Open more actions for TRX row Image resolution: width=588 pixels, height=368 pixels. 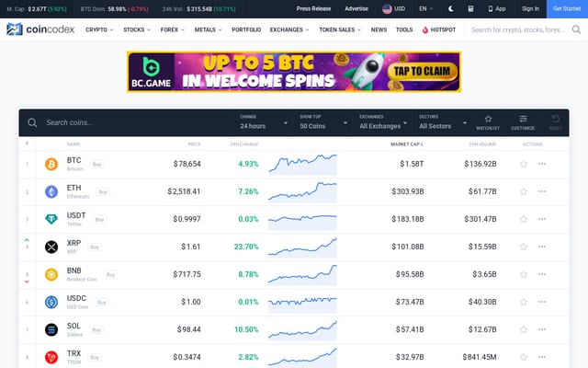pos(542,357)
